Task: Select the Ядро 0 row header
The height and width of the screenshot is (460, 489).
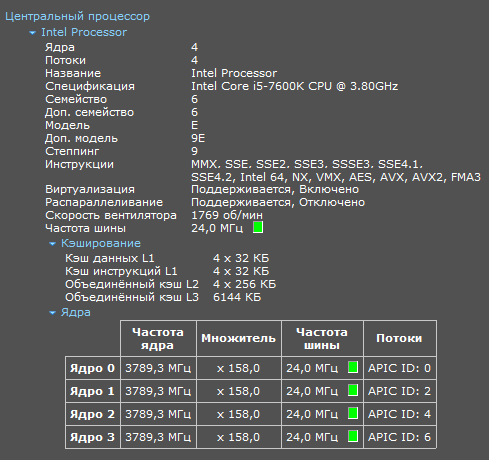Action: pyautogui.click(x=92, y=368)
